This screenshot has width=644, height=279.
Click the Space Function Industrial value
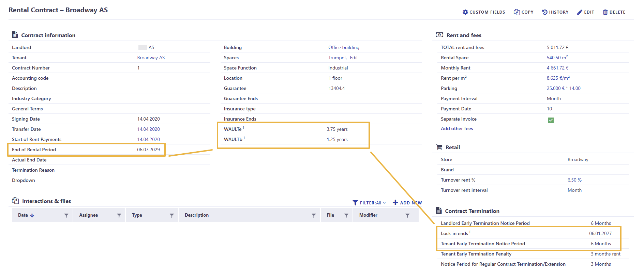(x=338, y=68)
